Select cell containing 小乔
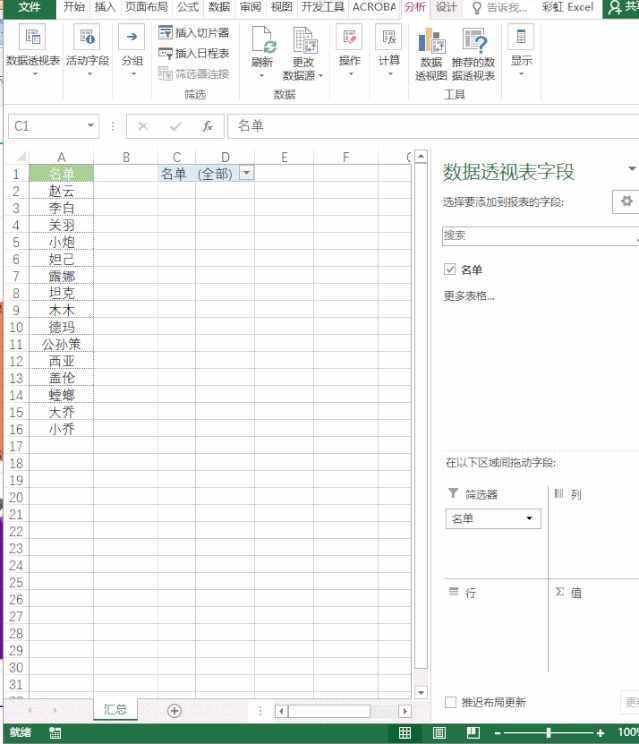Image resolution: width=639 pixels, height=744 pixels. [x=62, y=429]
